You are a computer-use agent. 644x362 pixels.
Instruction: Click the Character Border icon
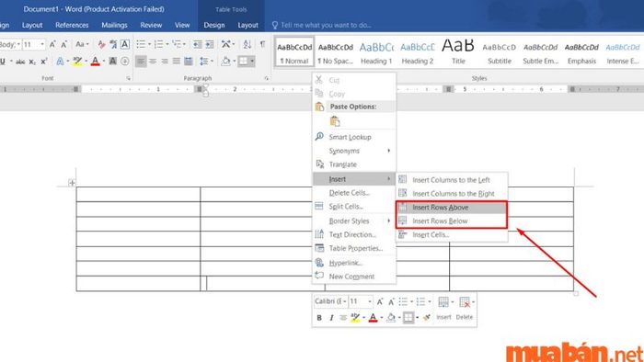125,44
